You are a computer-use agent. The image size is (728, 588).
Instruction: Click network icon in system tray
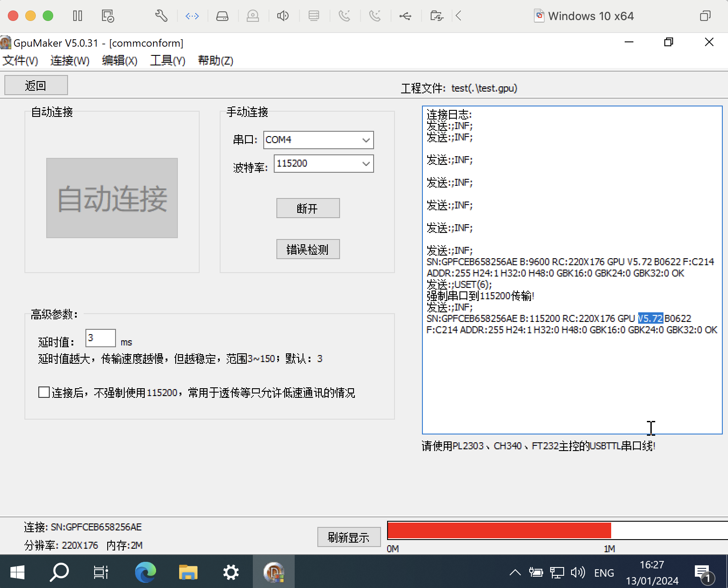point(557,572)
